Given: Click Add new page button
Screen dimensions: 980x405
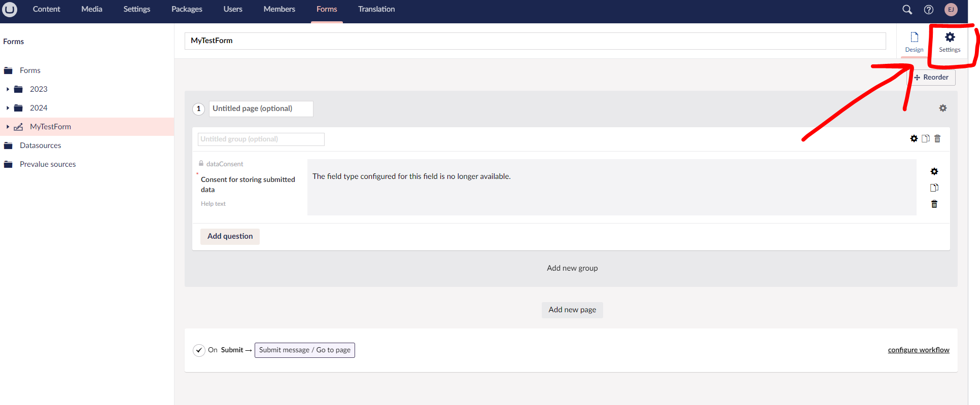Looking at the screenshot, I should click(x=572, y=310).
